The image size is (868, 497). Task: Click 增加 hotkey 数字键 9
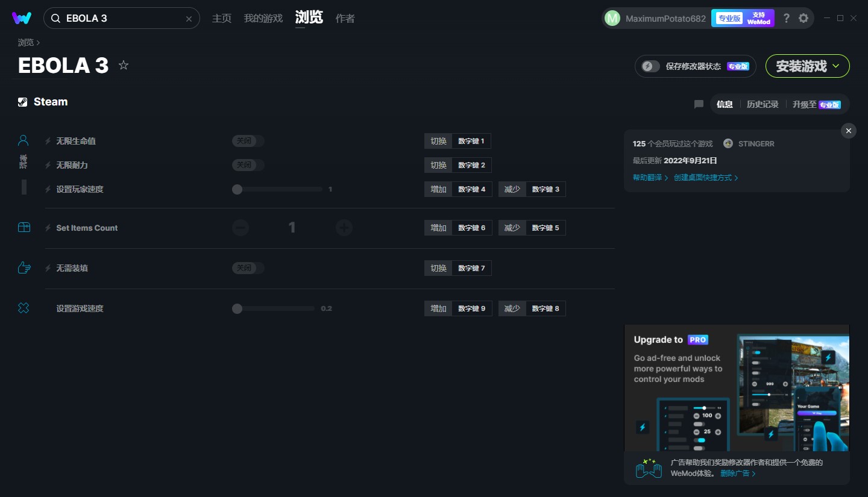(x=458, y=308)
